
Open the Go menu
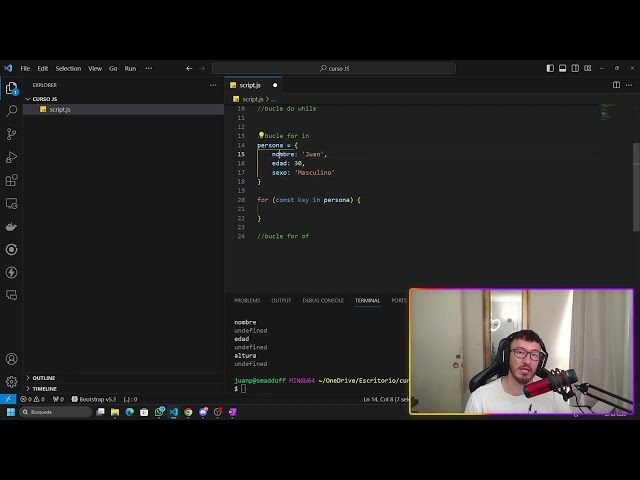point(113,68)
